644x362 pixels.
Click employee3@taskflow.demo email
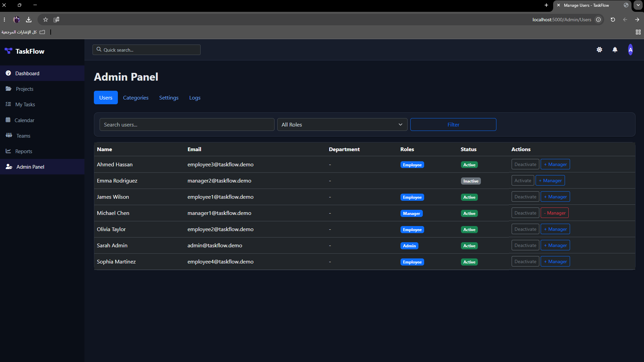click(x=221, y=164)
